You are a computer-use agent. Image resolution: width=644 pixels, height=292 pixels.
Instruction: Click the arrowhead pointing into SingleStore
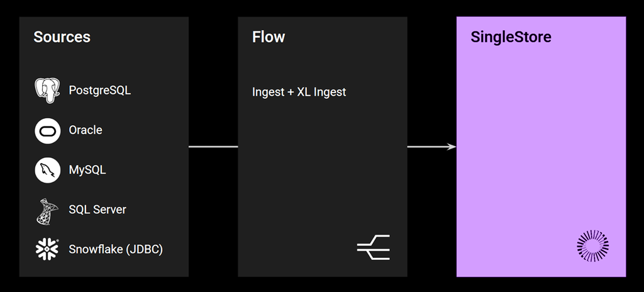pos(452,147)
